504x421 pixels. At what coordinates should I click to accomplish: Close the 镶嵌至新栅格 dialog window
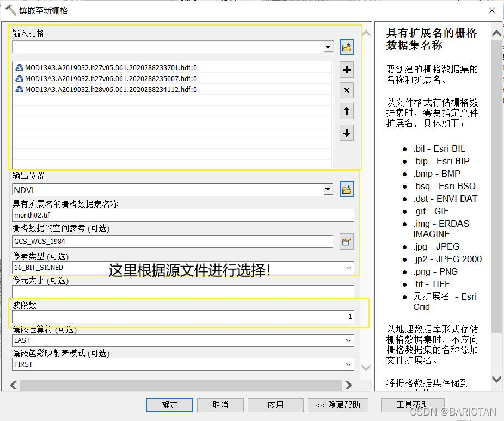[492, 10]
